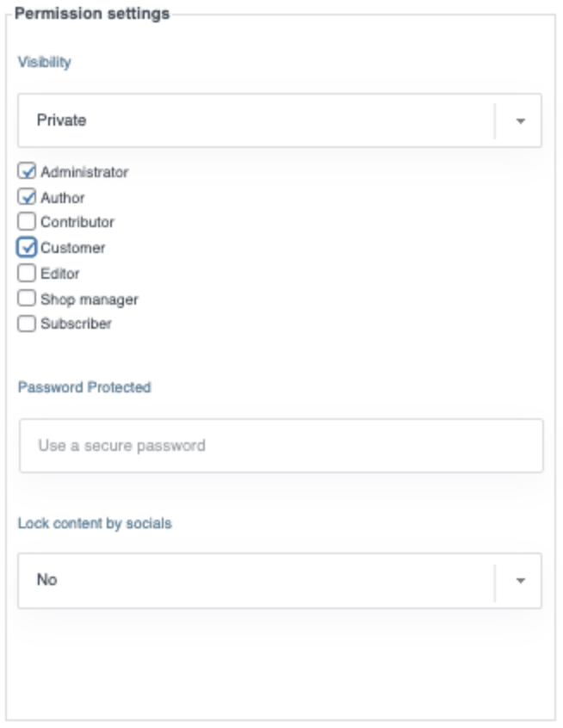The image size is (563, 728).
Task: Uncheck the Administrator checkbox
Action: (x=27, y=171)
